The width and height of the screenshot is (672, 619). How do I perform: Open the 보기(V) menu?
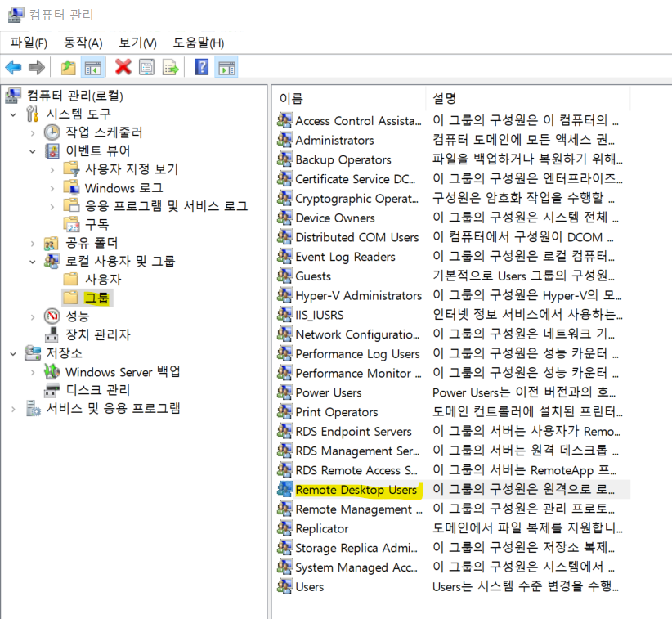click(137, 43)
